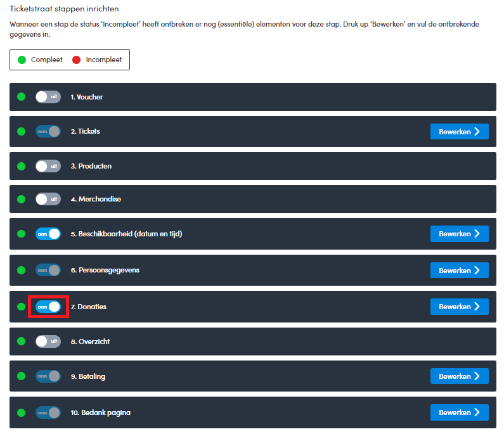Toggle the Betaling step switch
The image size is (504, 434).
tap(48, 376)
